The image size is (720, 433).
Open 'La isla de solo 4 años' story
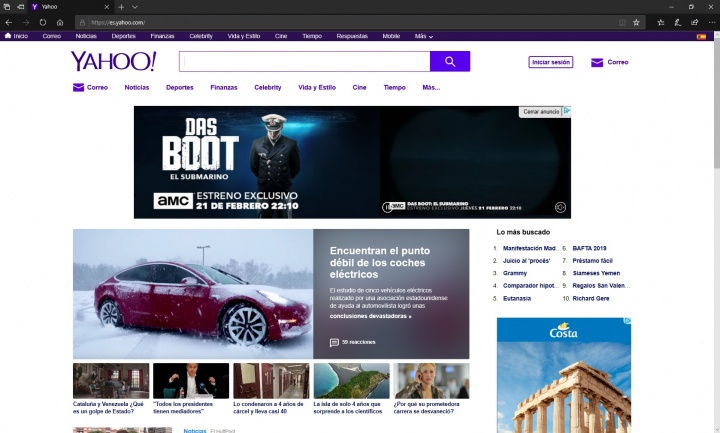tap(352, 389)
